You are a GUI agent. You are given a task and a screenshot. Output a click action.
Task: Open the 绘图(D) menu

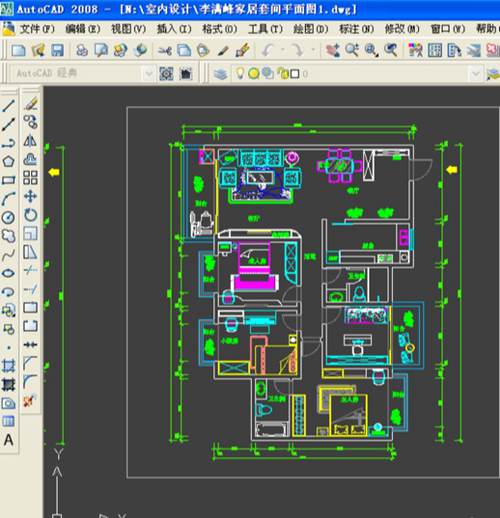[310, 29]
